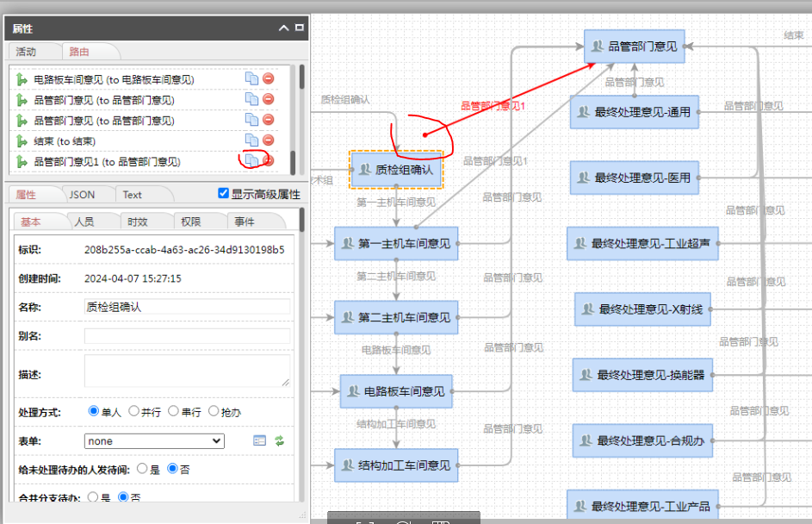Select the 品管部门意见1 (to 品管部门意见) route row
Screen dimensions: 812x524
[144, 162]
